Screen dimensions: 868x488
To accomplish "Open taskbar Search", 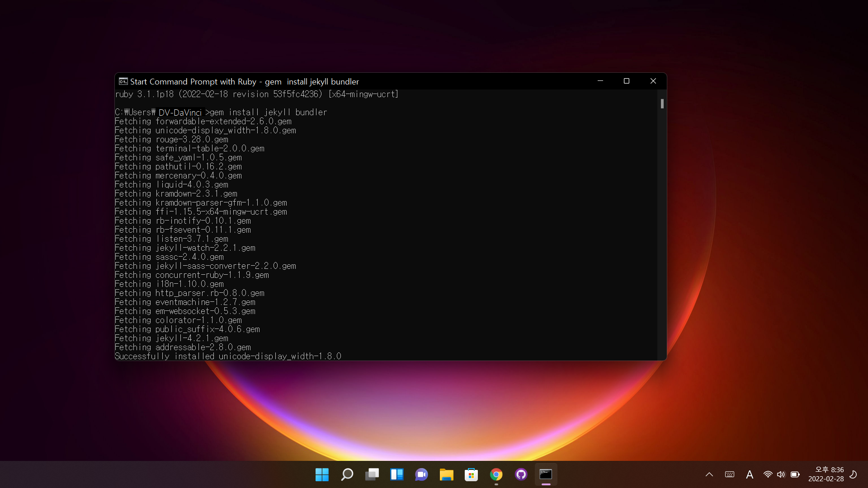I will pos(347,474).
